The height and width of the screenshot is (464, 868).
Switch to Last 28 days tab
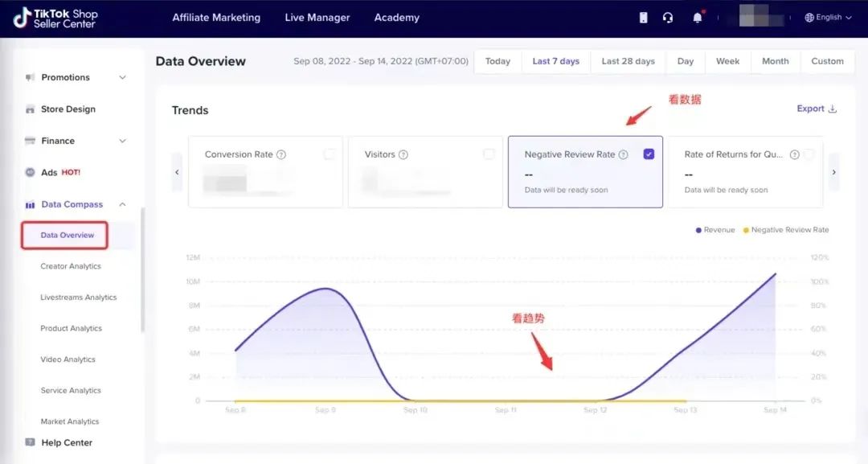tap(628, 61)
